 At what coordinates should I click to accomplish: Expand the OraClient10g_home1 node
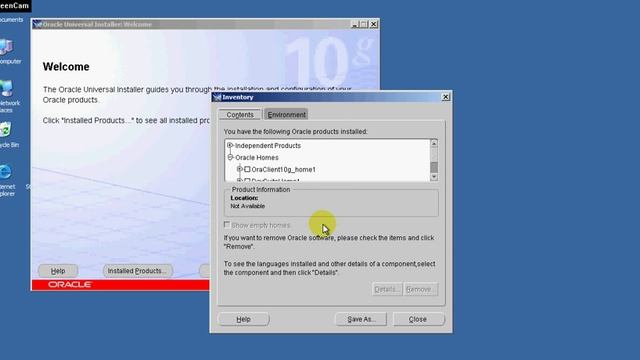(x=240, y=169)
